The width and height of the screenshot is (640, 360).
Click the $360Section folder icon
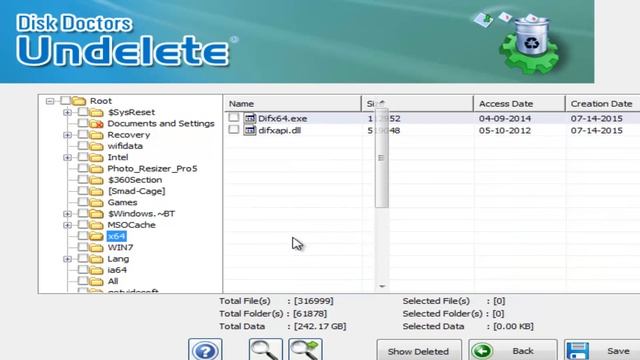tap(97, 180)
